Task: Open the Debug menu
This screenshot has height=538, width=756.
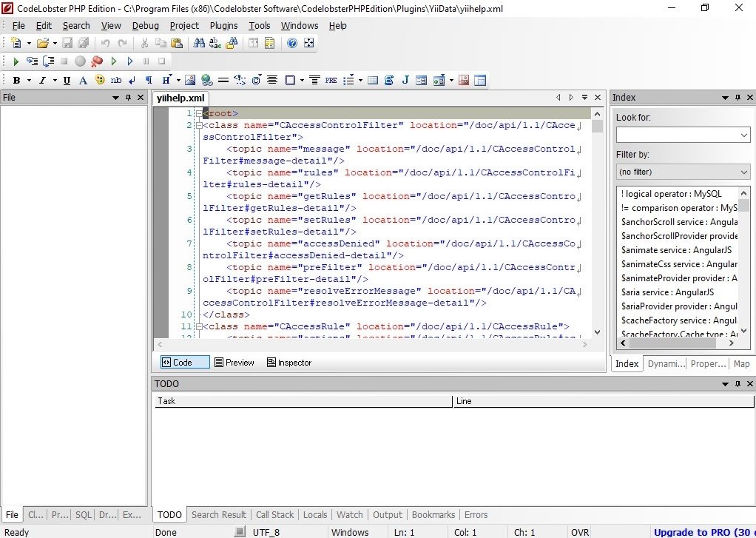Action: click(x=145, y=26)
